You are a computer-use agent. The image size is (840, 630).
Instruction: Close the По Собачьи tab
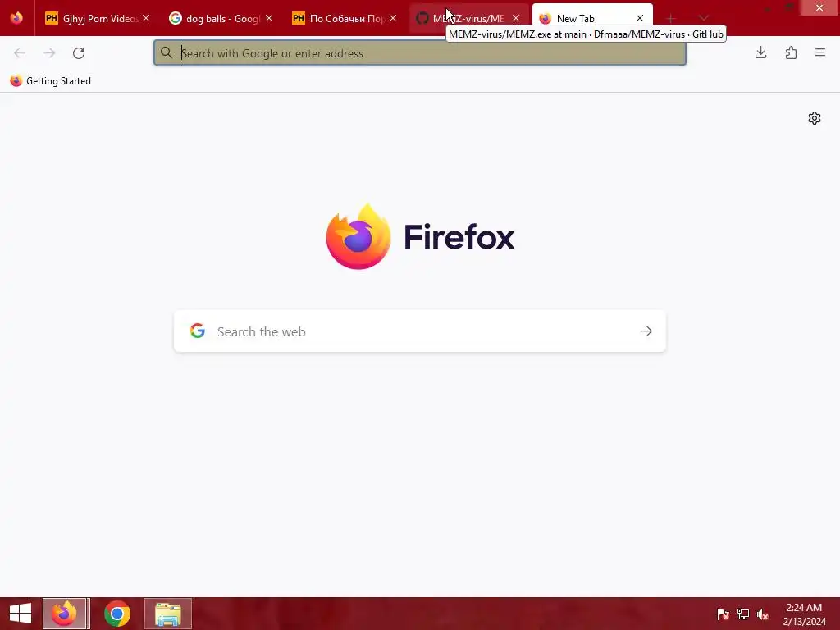point(393,19)
